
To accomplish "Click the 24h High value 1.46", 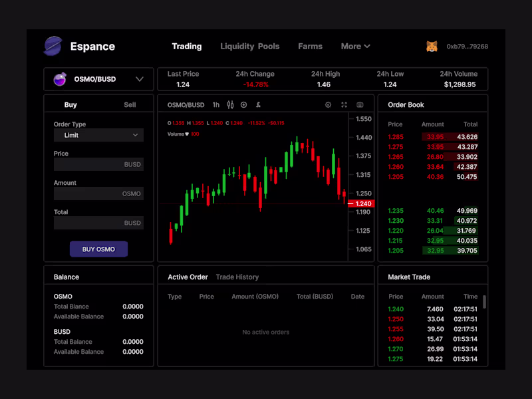I will click(x=324, y=84).
